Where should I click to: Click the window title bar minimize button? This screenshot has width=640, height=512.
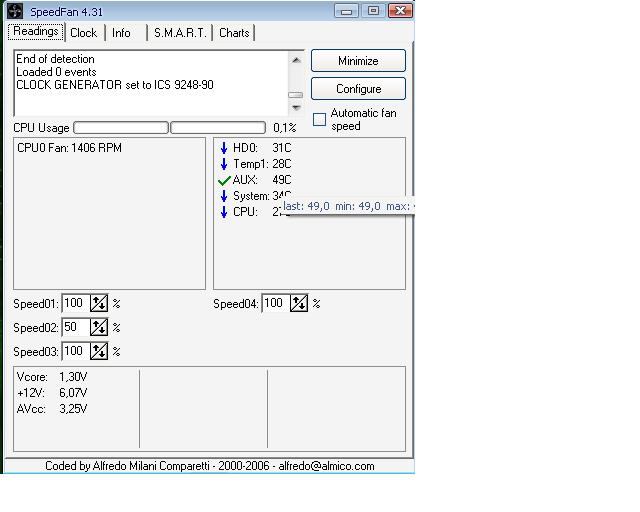click(346, 11)
